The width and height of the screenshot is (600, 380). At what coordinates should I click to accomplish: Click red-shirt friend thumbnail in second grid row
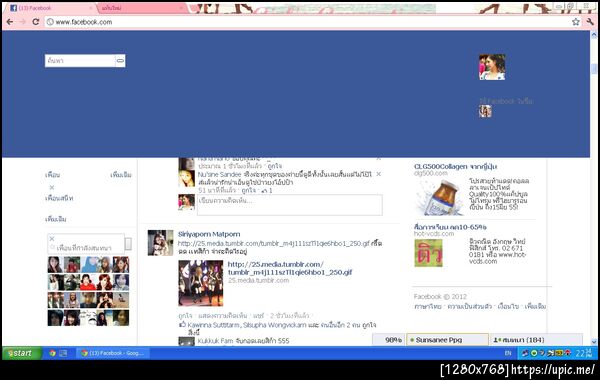(x=88, y=282)
